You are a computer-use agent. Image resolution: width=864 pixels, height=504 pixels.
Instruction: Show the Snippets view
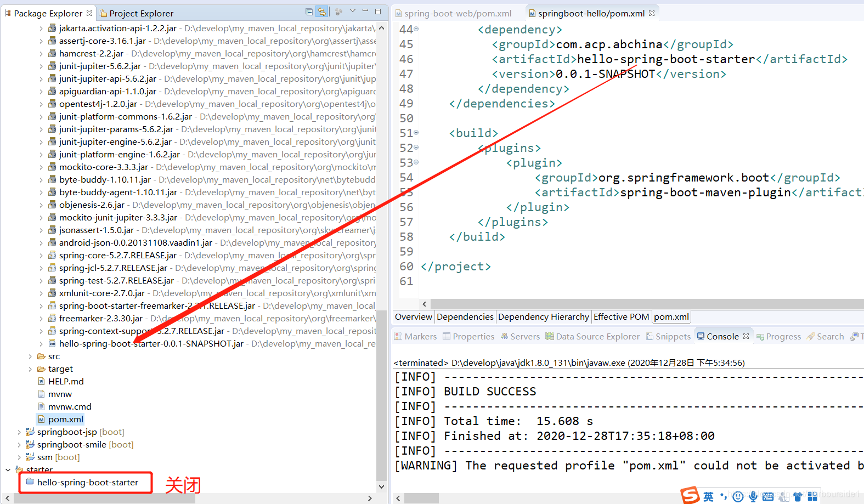pyautogui.click(x=668, y=337)
